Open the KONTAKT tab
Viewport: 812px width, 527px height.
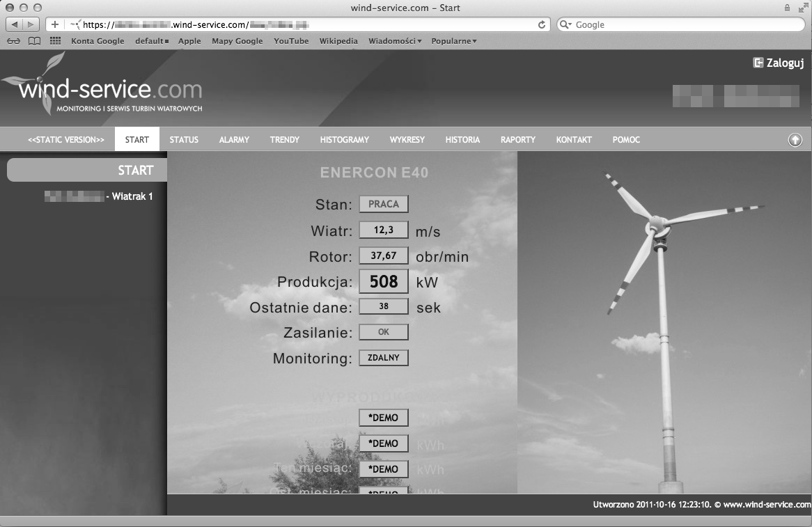(x=574, y=140)
